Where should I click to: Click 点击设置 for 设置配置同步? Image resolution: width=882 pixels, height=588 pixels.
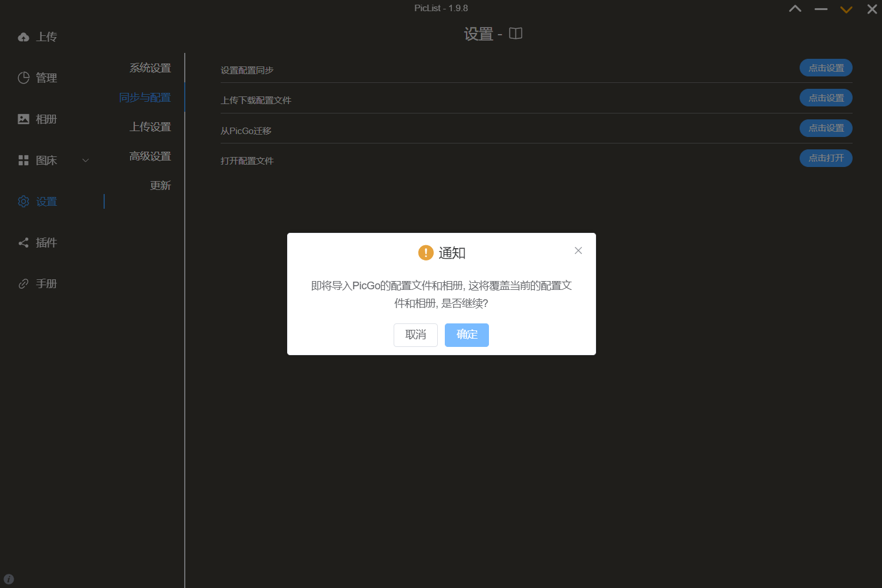click(x=826, y=68)
